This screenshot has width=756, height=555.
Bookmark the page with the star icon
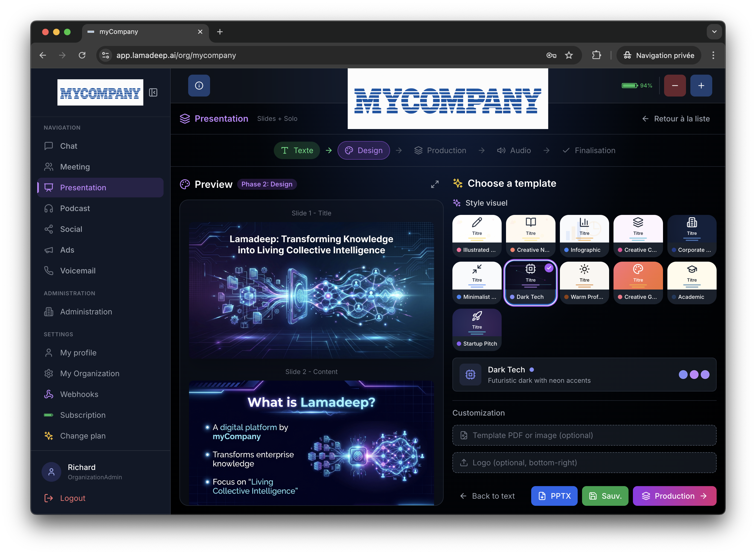(x=569, y=55)
